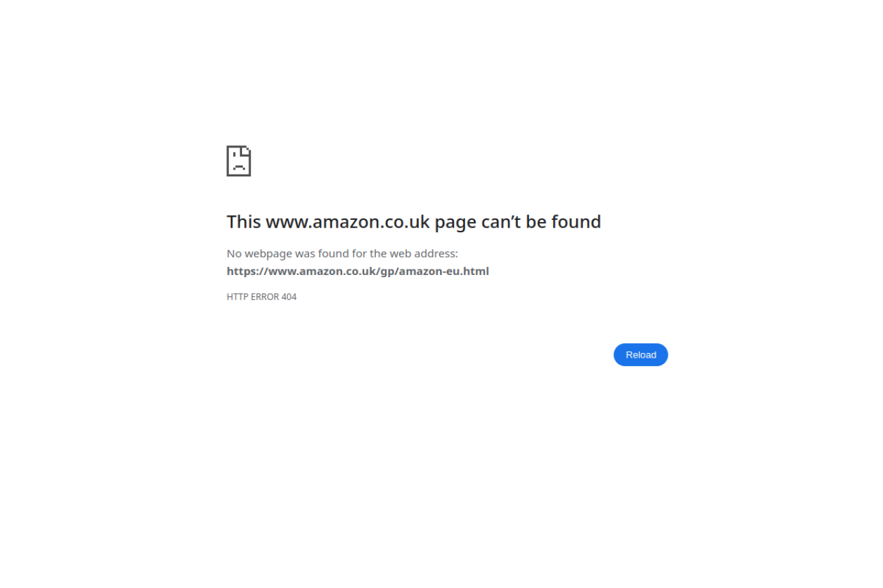Screen dimensions: 883x588
Task: Click the blue Reload button
Action: point(641,354)
